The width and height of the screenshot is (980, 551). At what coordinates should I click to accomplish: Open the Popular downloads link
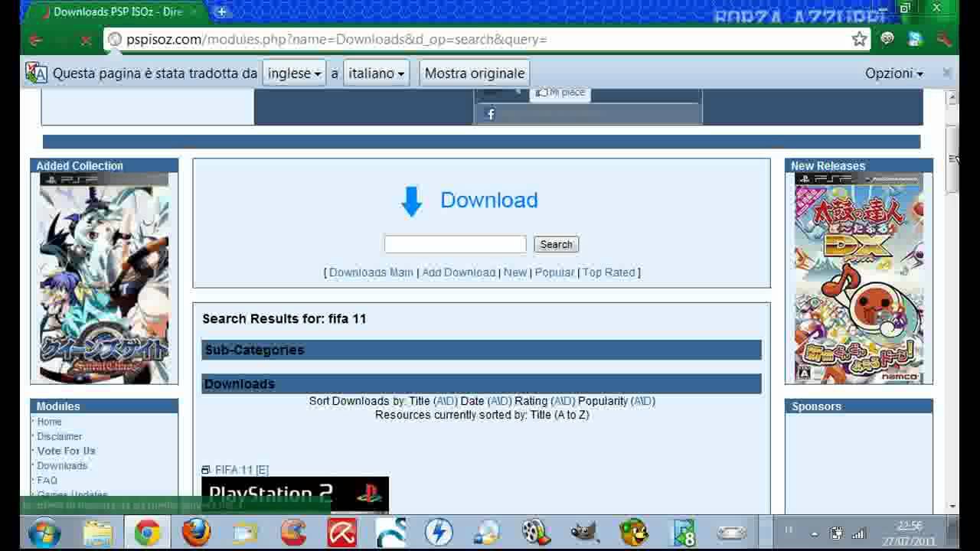pyautogui.click(x=554, y=272)
